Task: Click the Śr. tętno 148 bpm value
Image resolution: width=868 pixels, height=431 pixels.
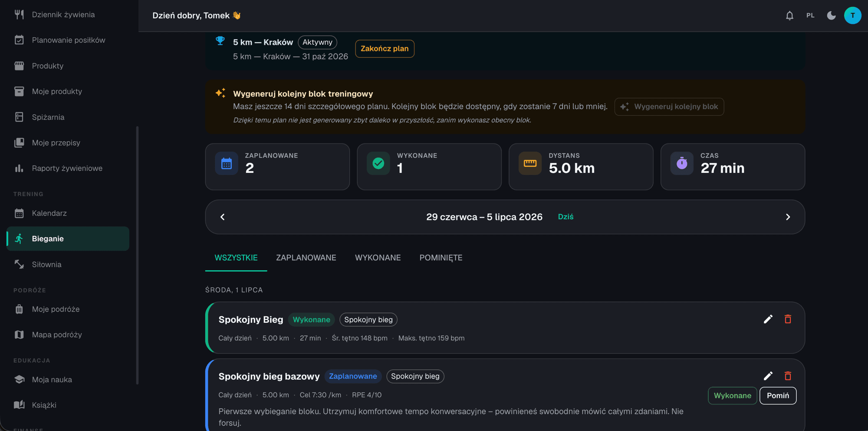Action: 359,338
